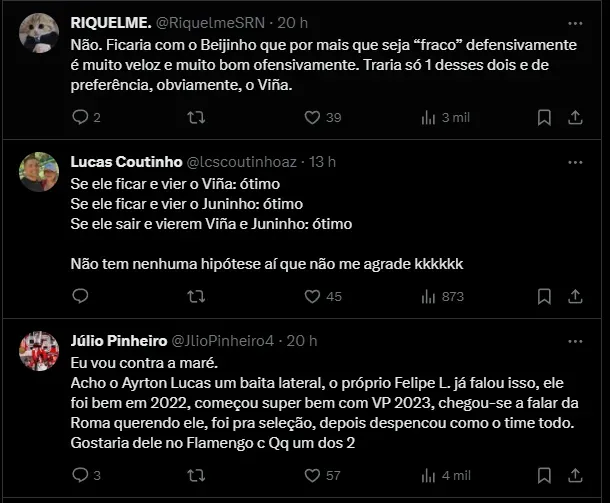This screenshot has height=503, width=610.
Task: Open the @JlioPinheiro4 handle link
Action: (228, 340)
